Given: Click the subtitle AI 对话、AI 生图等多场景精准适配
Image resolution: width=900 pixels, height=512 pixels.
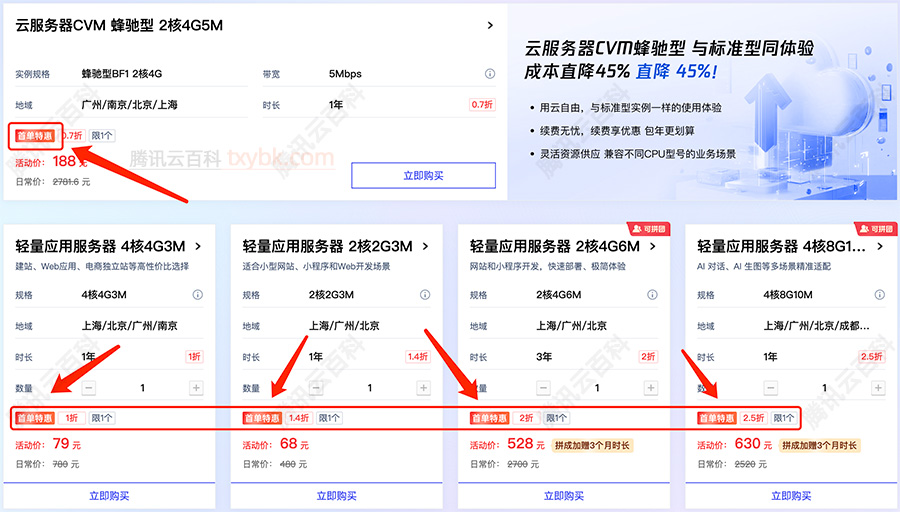Looking at the screenshot, I should coord(764,266).
